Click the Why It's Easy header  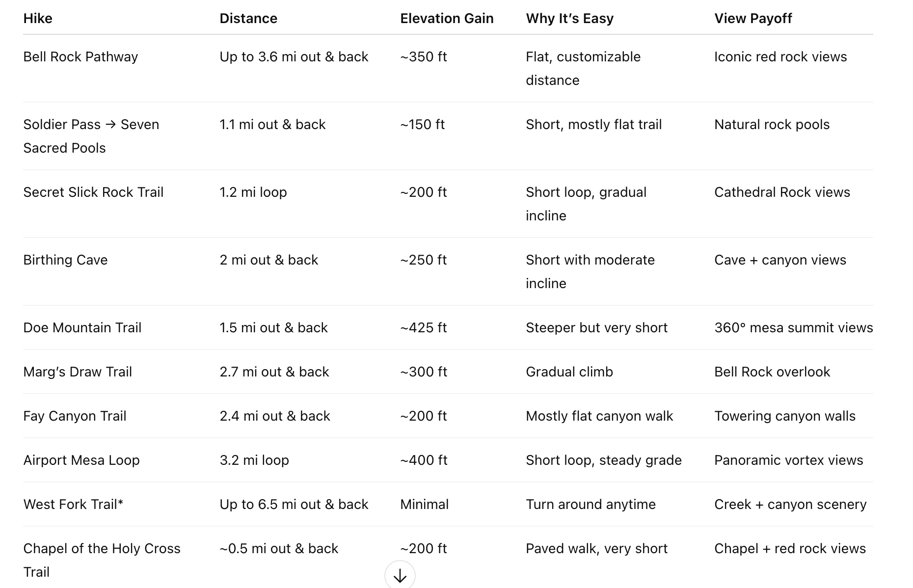point(569,19)
